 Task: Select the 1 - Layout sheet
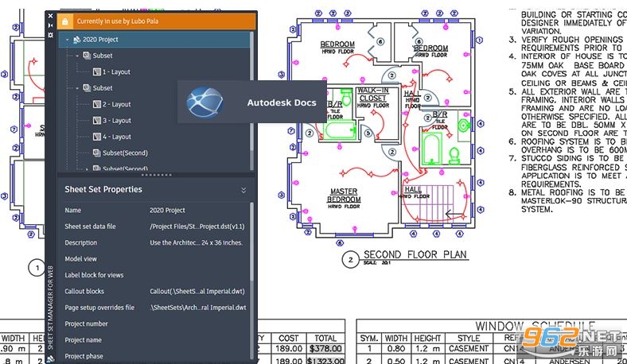tap(116, 72)
